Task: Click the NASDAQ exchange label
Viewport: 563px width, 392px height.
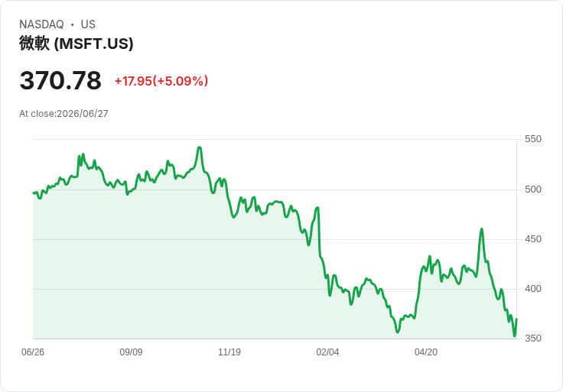Action: [x=41, y=24]
